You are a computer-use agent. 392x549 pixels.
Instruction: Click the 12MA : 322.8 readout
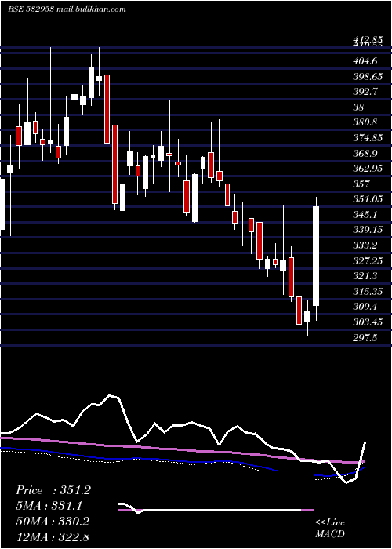[53, 536]
